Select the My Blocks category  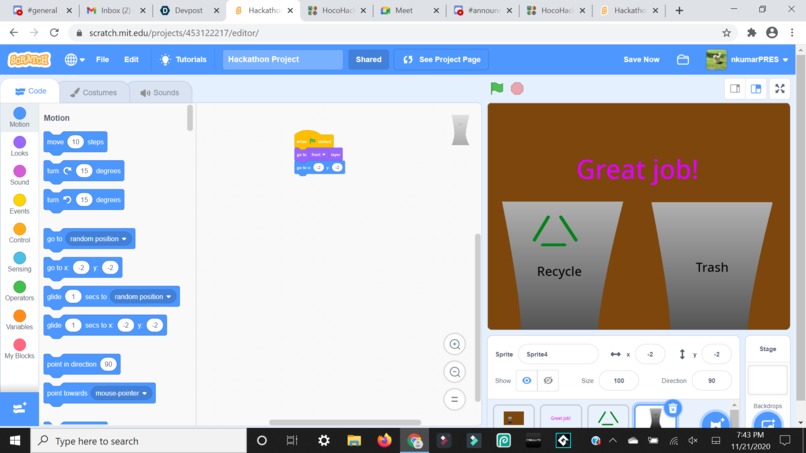tap(20, 349)
